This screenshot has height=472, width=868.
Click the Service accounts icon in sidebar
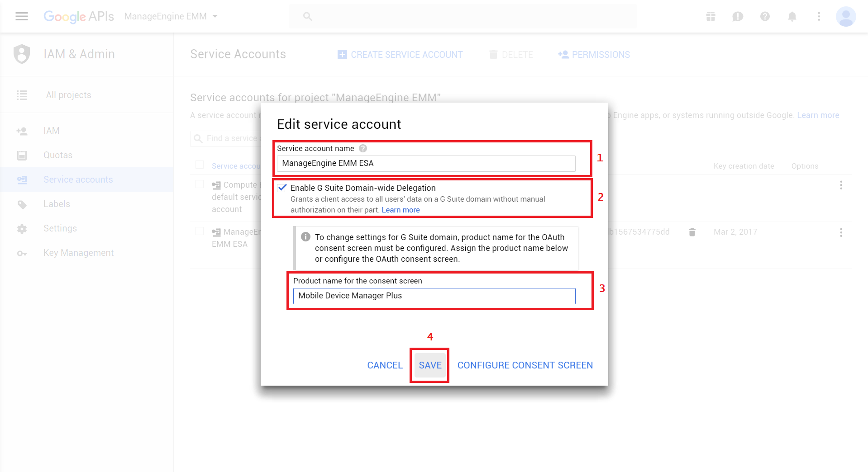pos(22,180)
